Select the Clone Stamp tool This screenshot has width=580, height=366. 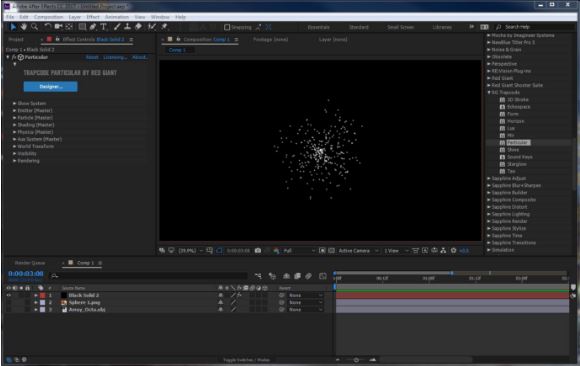(x=128, y=27)
